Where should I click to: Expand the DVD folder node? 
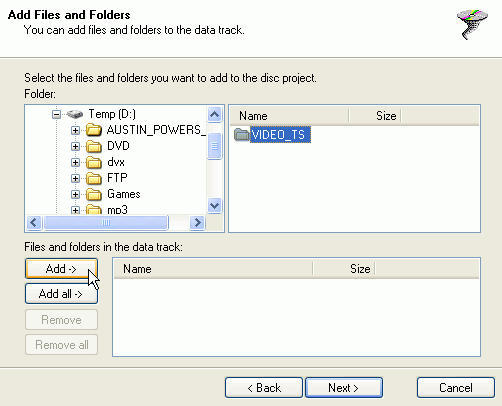(75, 146)
